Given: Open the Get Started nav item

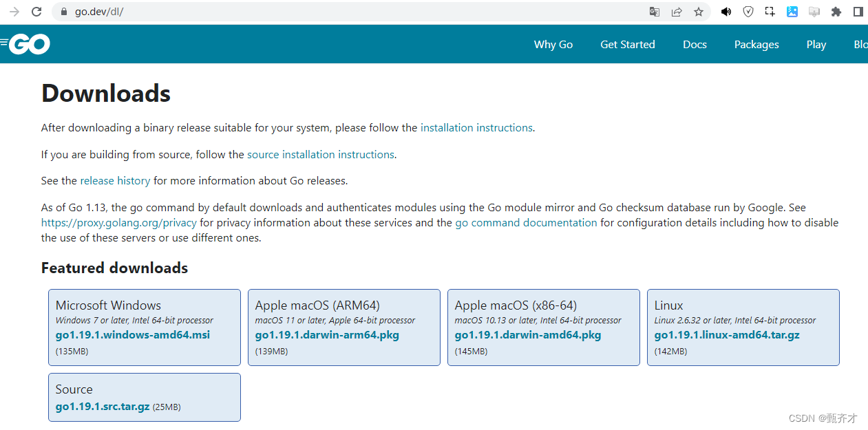Looking at the screenshot, I should (628, 44).
